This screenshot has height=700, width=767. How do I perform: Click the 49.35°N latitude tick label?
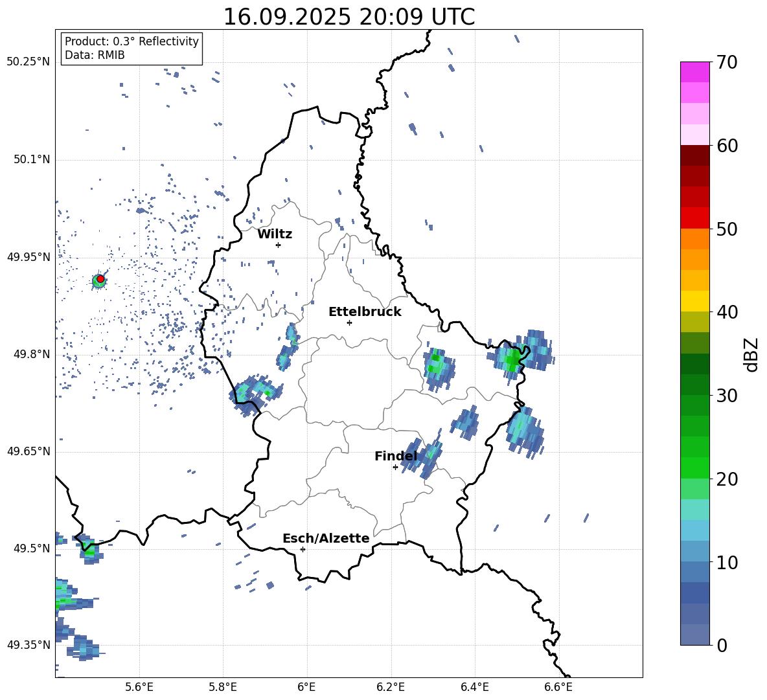[28, 645]
